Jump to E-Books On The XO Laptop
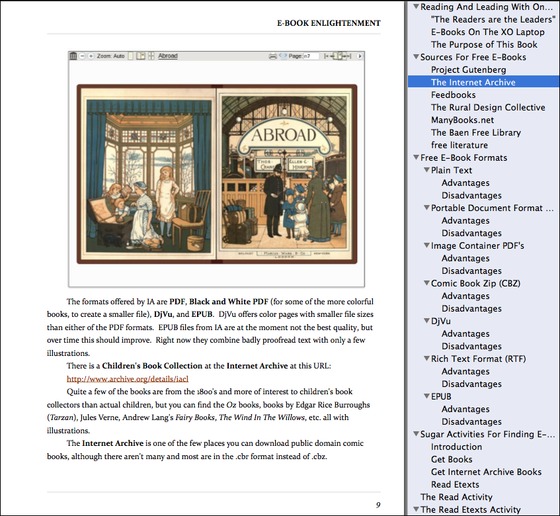Image resolution: width=560 pixels, height=516 pixels. pos(488,32)
